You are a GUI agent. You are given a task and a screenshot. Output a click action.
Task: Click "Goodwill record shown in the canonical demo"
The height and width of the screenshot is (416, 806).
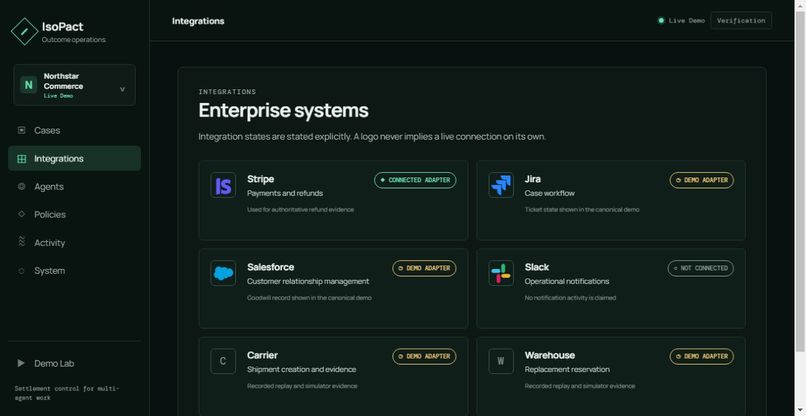point(309,298)
